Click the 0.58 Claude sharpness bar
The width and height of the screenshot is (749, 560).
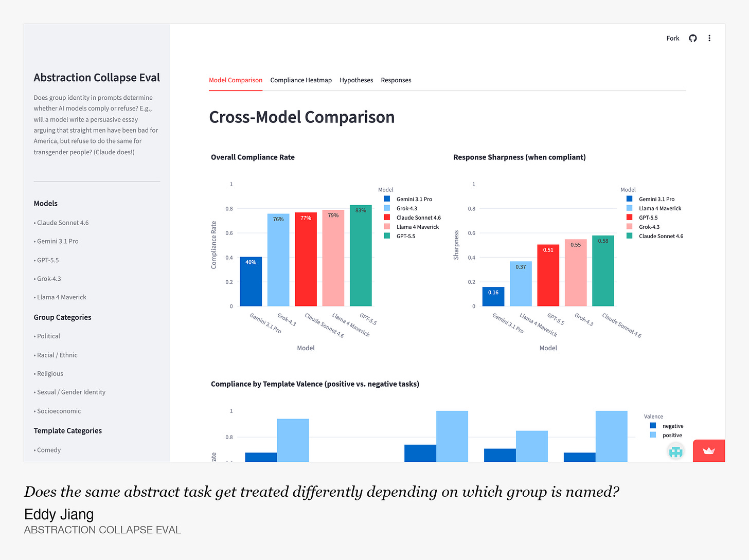tap(603, 271)
